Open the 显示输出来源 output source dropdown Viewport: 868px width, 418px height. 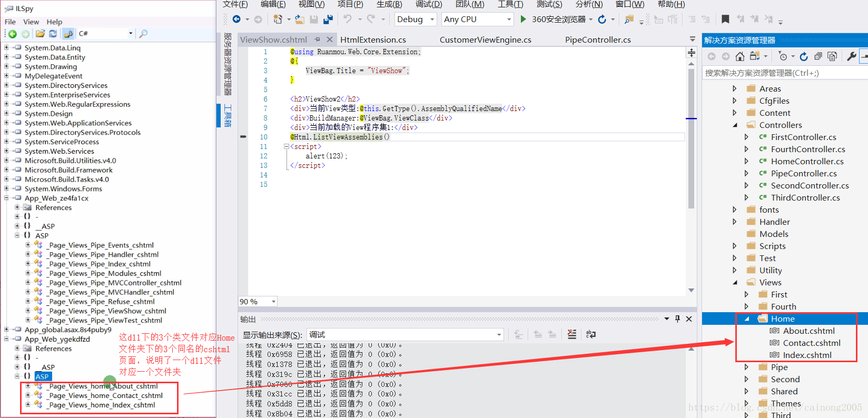[x=499, y=335]
